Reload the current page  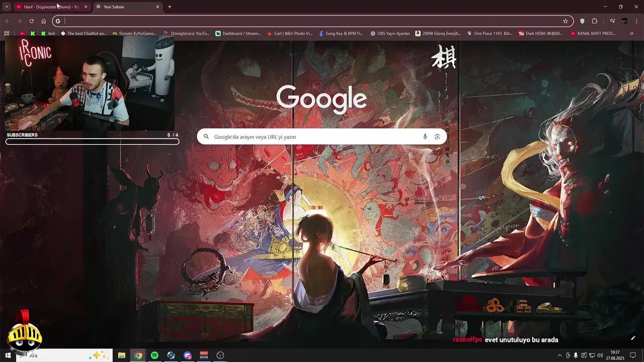pyautogui.click(x=31, y=21)
